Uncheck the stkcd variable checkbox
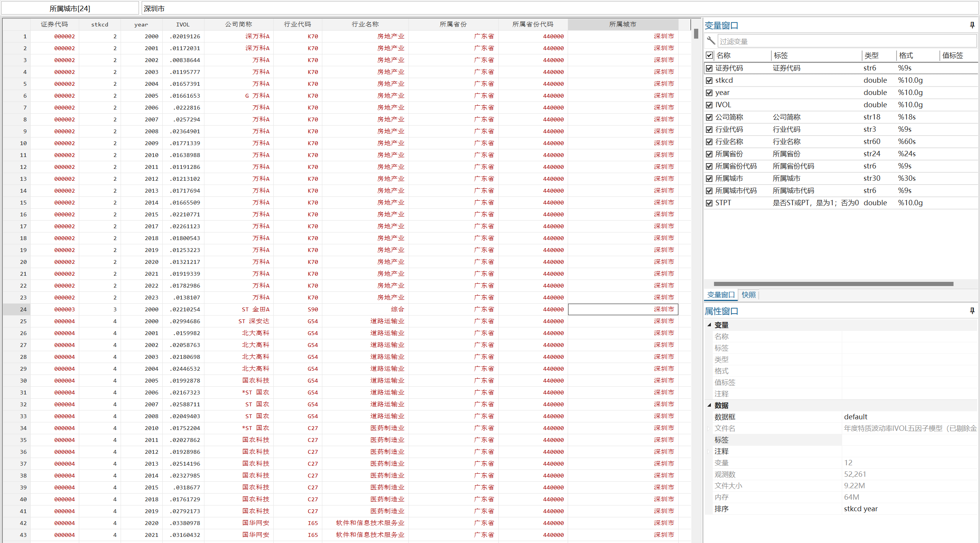This screenshot has width=980, height=543. (709, 80)
